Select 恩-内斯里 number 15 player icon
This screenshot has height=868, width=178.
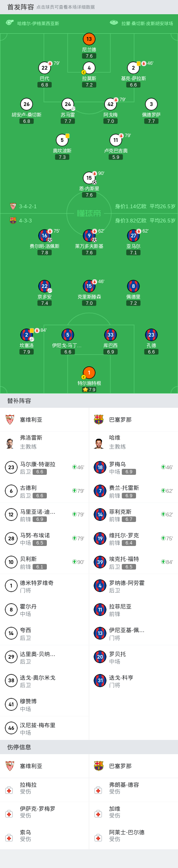[x=89, y=178]
